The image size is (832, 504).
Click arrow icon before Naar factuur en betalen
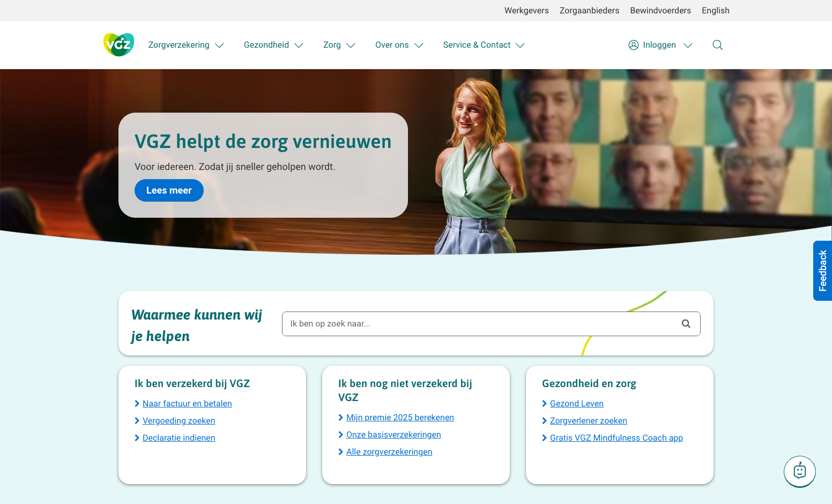click(137, 404)
